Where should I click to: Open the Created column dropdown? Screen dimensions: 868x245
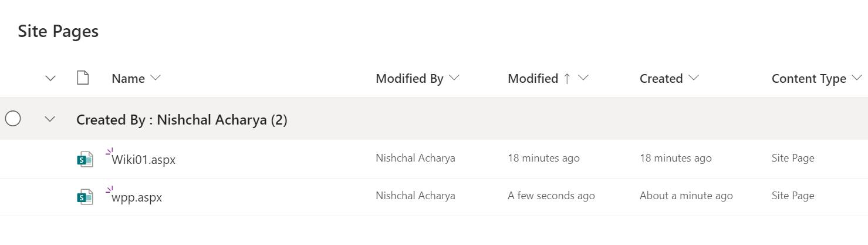click(x=693, y=78)
